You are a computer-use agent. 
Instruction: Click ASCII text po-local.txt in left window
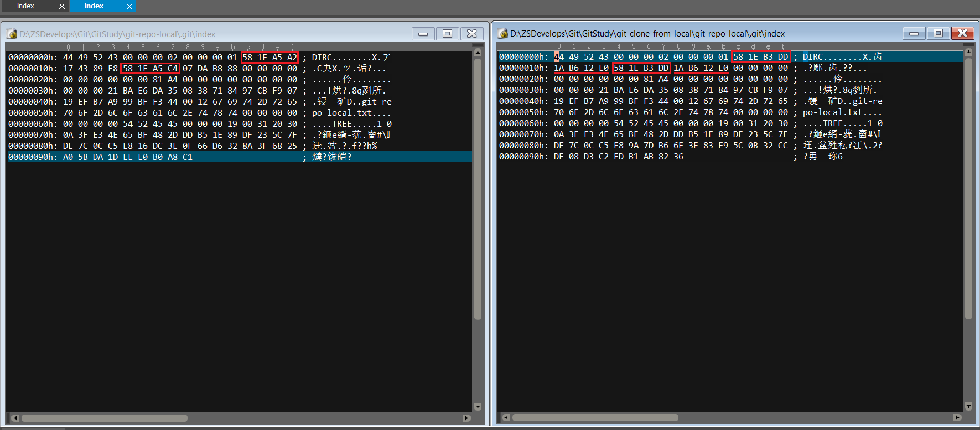(x=342, y=113)
